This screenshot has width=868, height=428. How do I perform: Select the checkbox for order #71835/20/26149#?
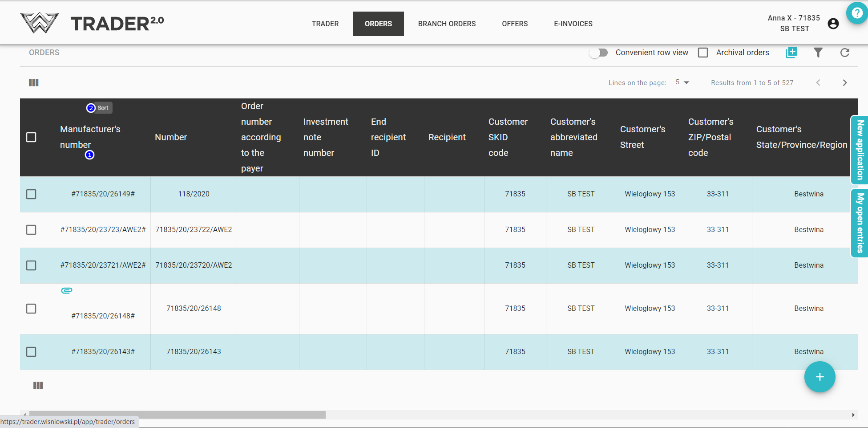pyautogui.click(x=31, y=194)
